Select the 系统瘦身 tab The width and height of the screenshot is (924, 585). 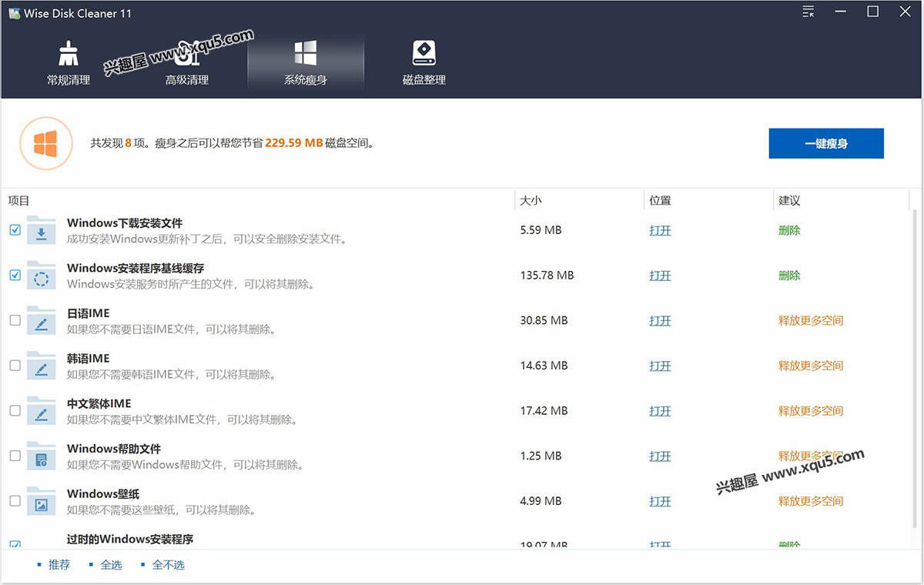click(306, 63)
